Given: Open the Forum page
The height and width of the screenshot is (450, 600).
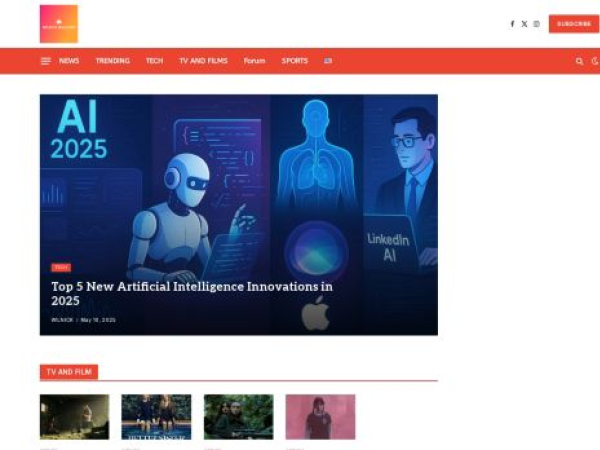Looking at the screenshot, I should click(x=254, y=61).
